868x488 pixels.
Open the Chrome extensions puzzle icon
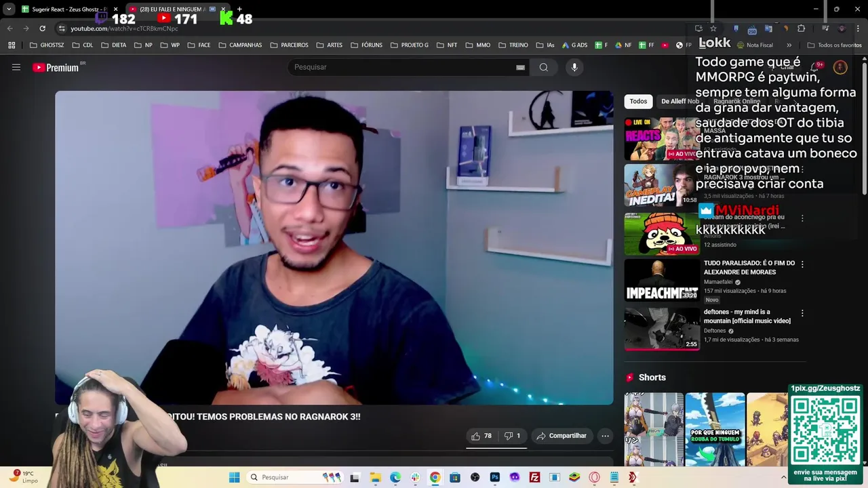pyautogui.click(x=801, y=28)
